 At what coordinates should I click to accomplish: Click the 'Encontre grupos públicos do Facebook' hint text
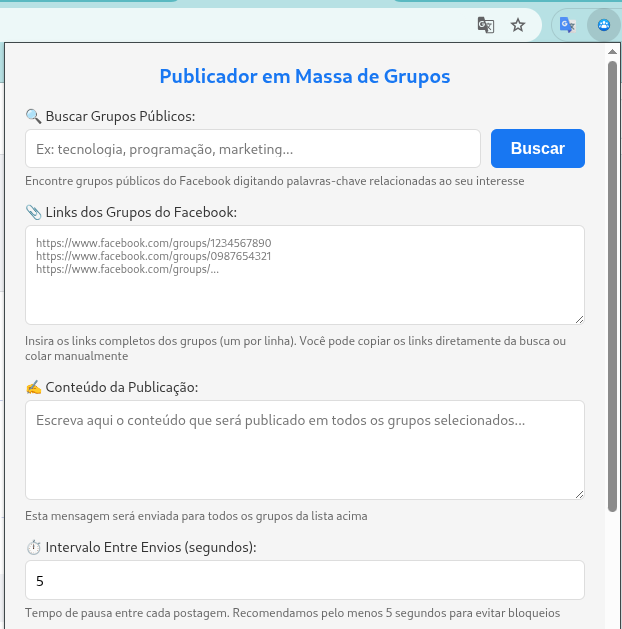(x=274, y=181)
